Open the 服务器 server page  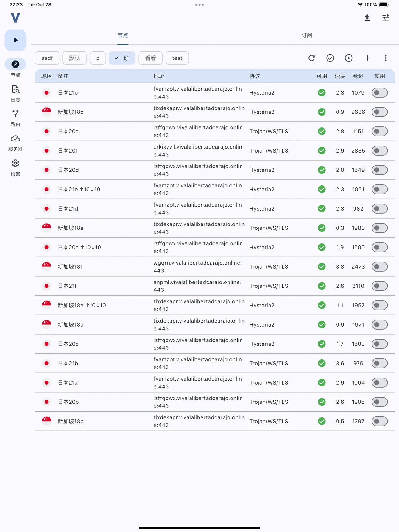click(x=16, y=143)
